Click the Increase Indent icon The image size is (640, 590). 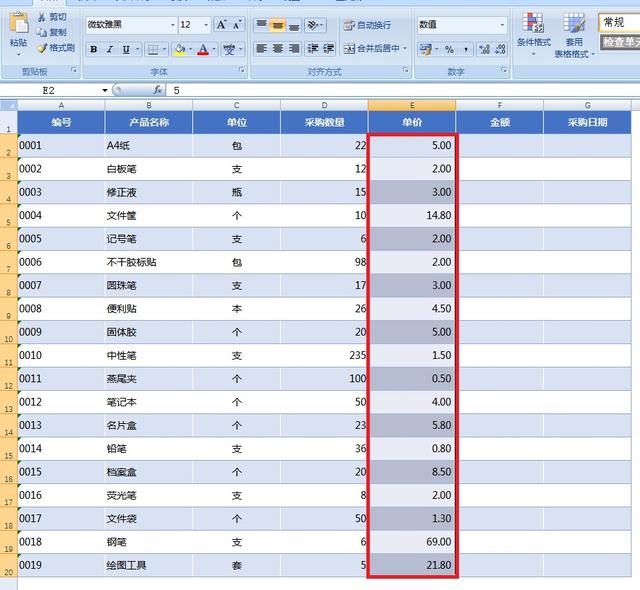tap(329, 49)
